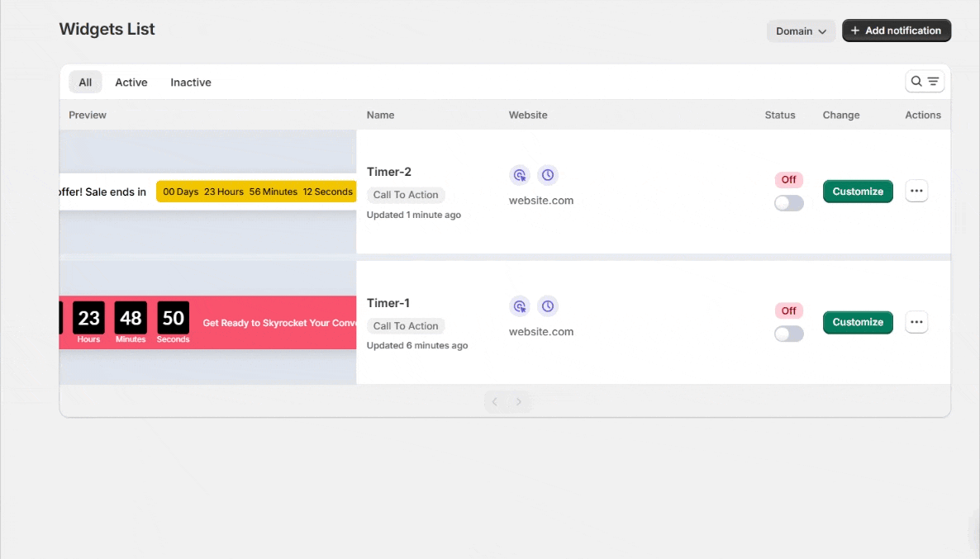The image size is (980, 559).
Task: Click Customize for Timer-2
Action: point(858,191)
